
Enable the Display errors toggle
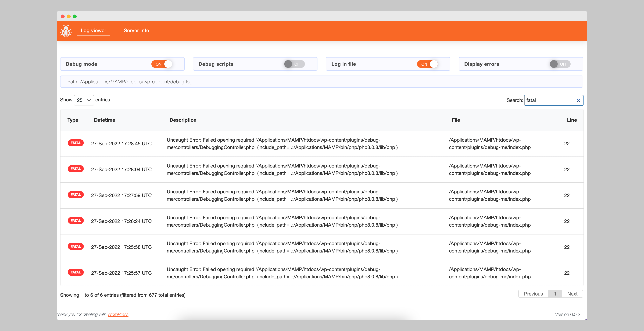(x=560, y=64)
